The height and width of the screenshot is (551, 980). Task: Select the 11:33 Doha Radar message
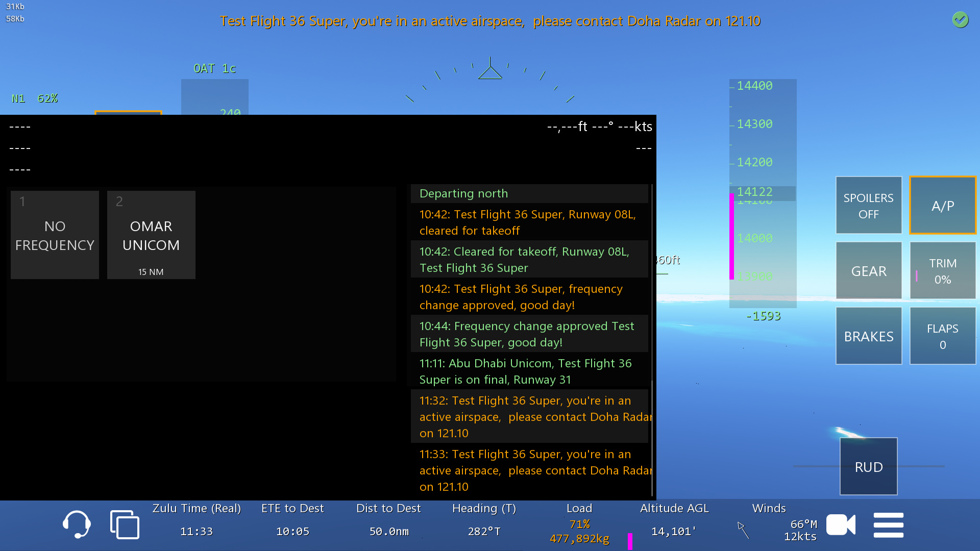[x=529, y=470]
